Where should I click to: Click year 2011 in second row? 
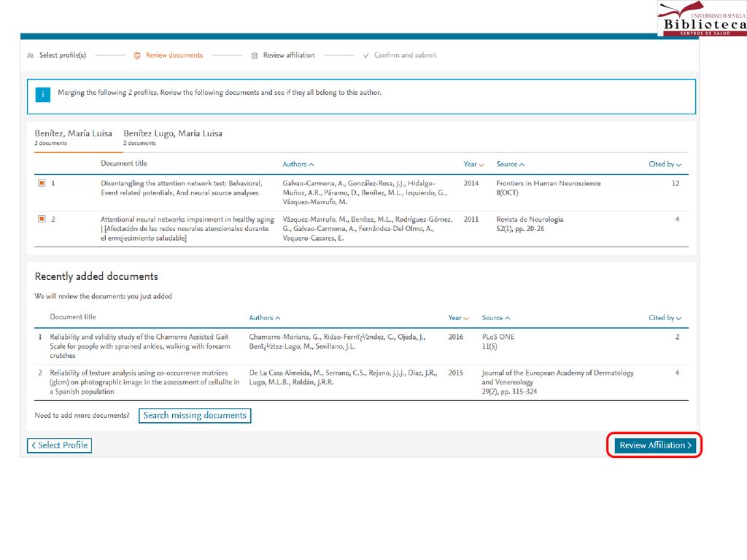[x=471, y=219]
